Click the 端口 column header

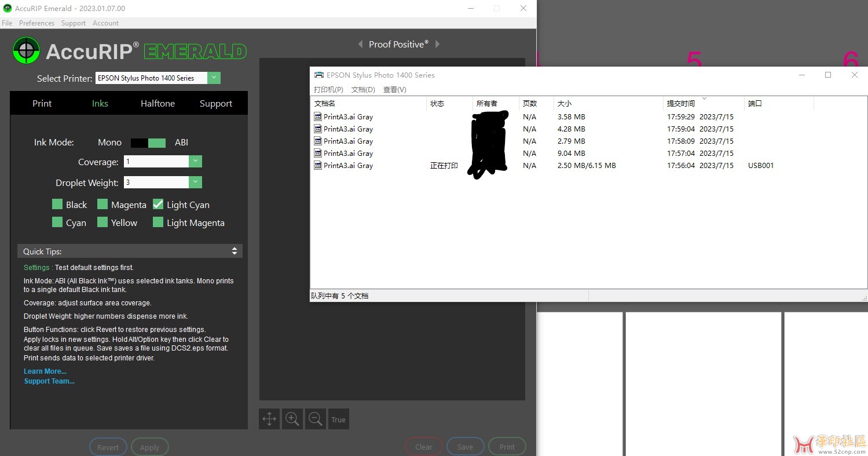(x=779, y=103)
